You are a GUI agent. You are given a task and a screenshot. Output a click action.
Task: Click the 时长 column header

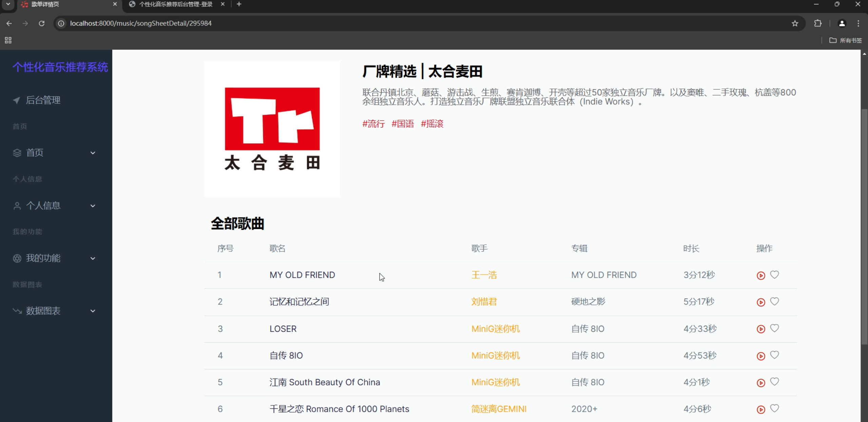click(x=691, y=248)
